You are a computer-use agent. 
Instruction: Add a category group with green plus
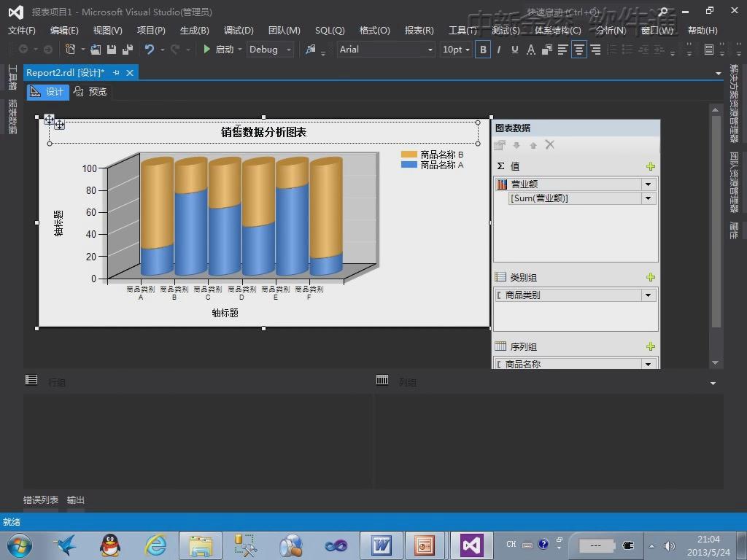(x=650, y=277)
